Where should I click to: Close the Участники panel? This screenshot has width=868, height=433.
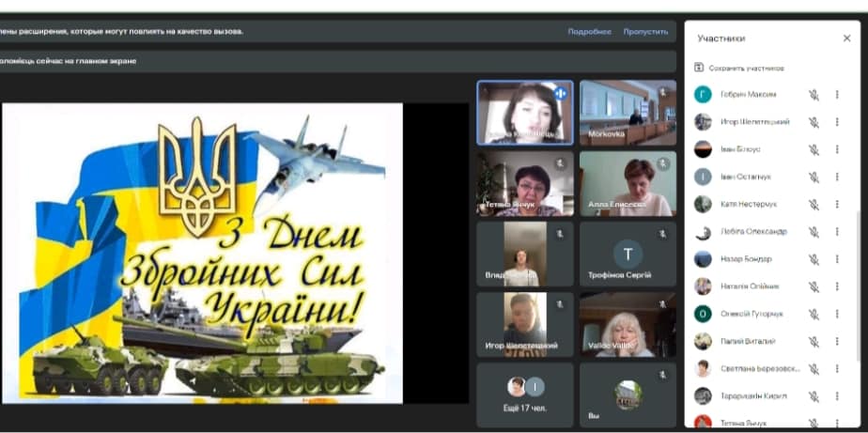coord(846,39)
